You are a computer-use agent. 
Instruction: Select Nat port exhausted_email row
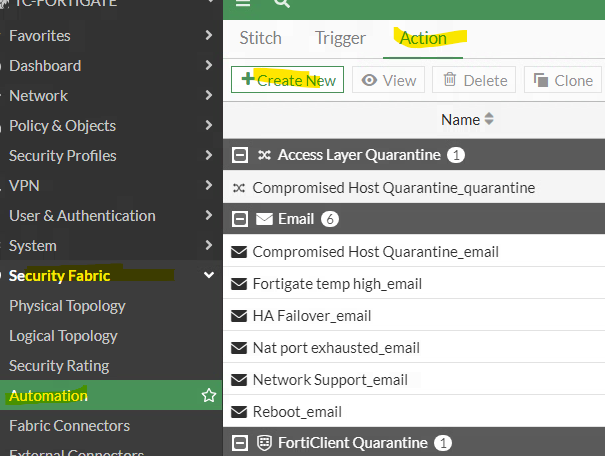(414, 348)
